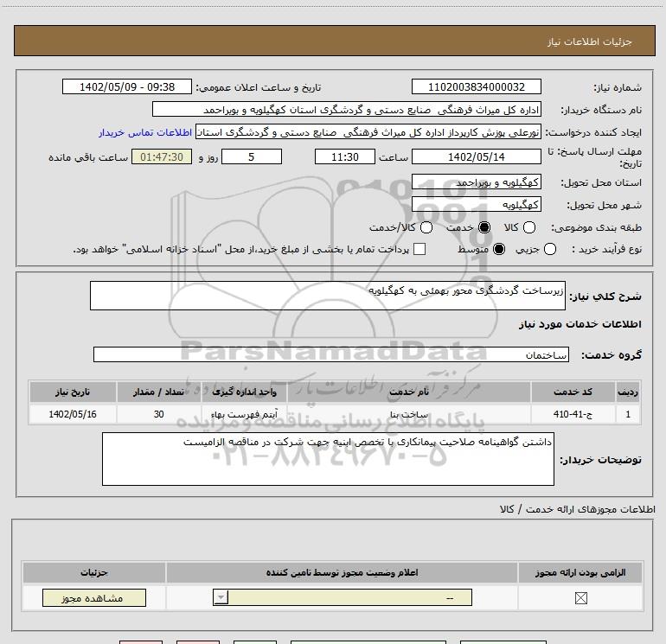The image size is (666, 644).
Task: Click the گروه خدمت field ساختمان
Action: 331,354
